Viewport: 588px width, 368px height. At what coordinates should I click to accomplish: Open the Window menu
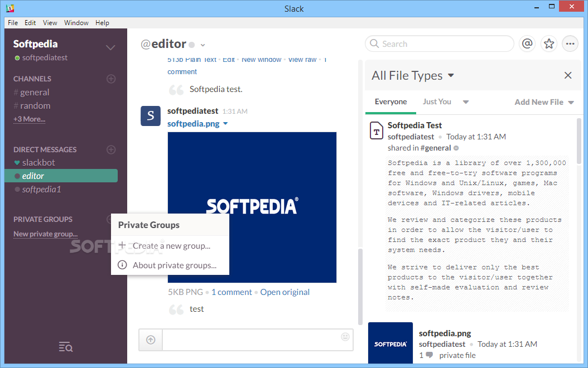(x=76, y=23)
